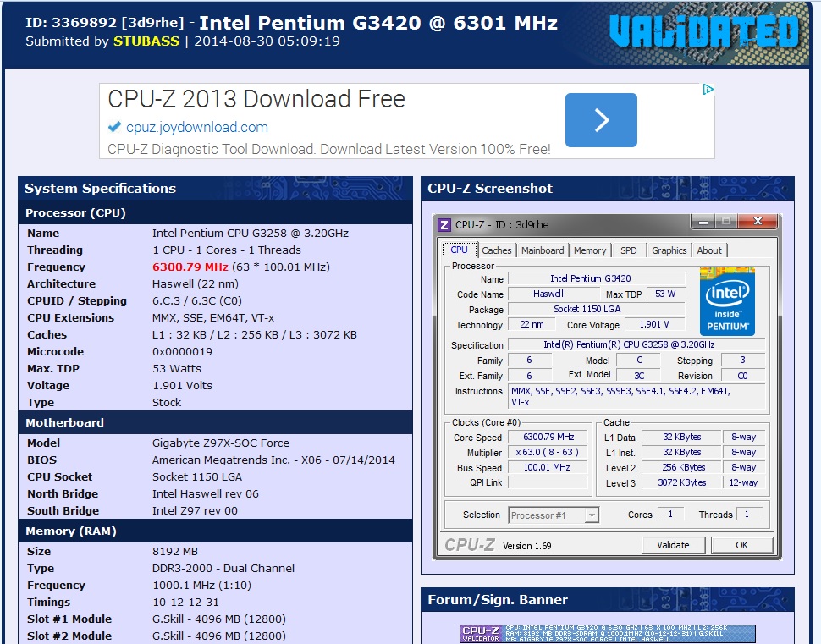Click the Microcode 0x0000019 value
The width and height of the screenshot is (821, 644).
click(182, 352)
